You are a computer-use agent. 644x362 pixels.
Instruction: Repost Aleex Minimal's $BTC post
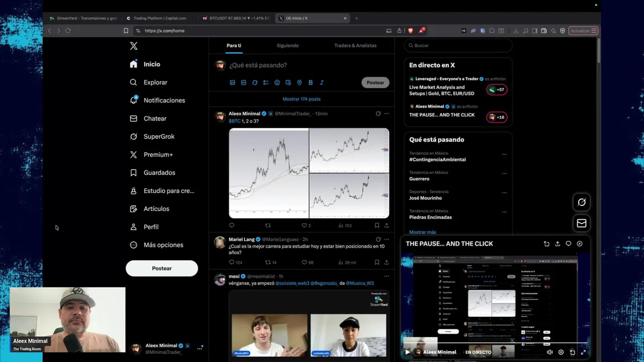tap(268, 225)
